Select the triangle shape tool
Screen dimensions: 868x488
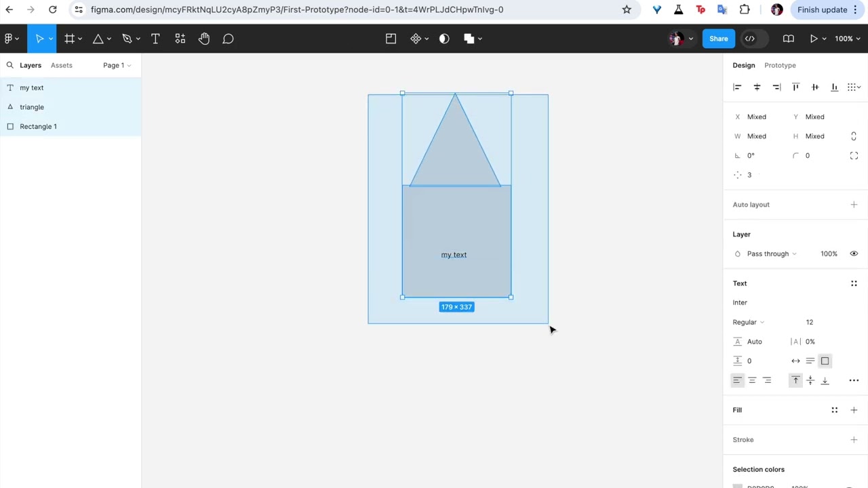[98, 39]
